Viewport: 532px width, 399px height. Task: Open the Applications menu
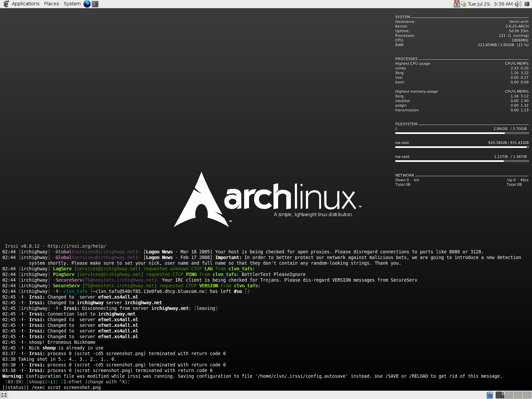tap(26, 4)
